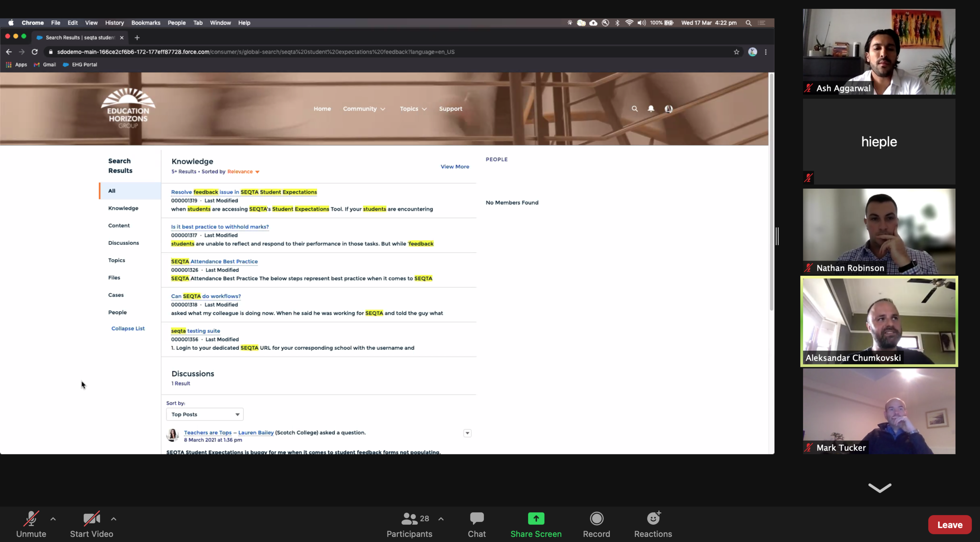The height and width of the screenshot is (542, 980).
Task: Select Discussions in search results sidebar
Action: point(123,243)
